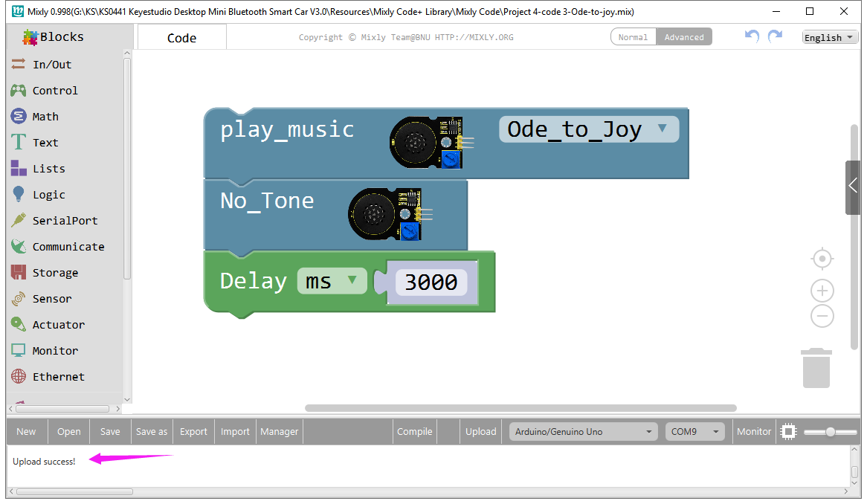Click the Upload success! status message
867x504 pixels.
point(44,462)
